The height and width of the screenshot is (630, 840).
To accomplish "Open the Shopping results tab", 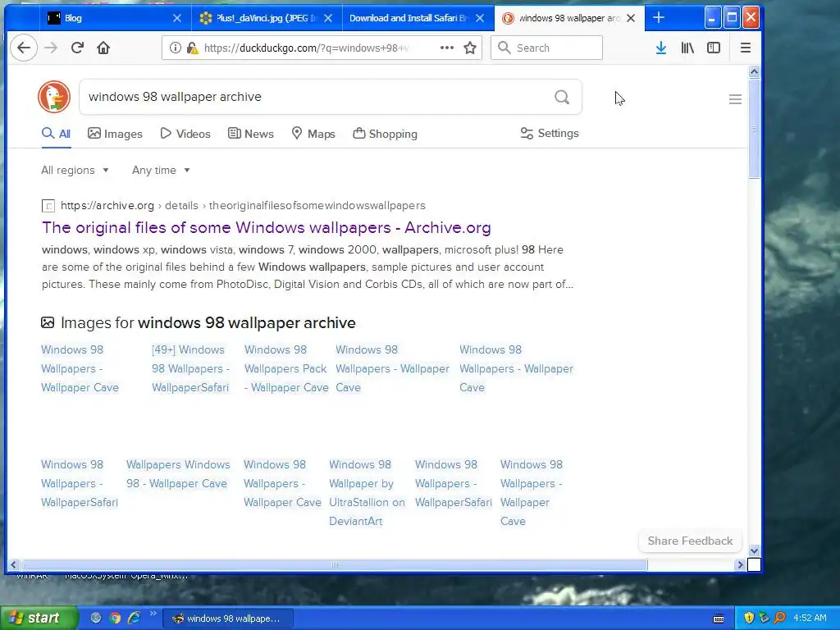I will coord(386,134).
